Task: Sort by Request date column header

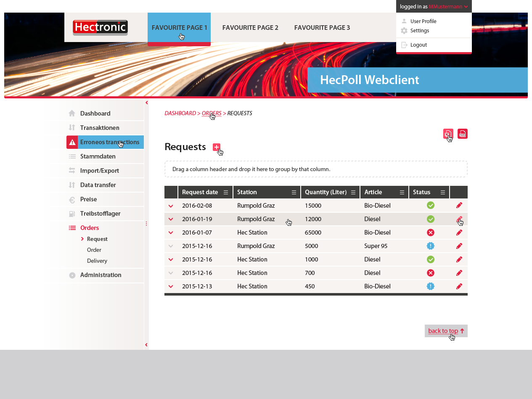Action: 200,192
